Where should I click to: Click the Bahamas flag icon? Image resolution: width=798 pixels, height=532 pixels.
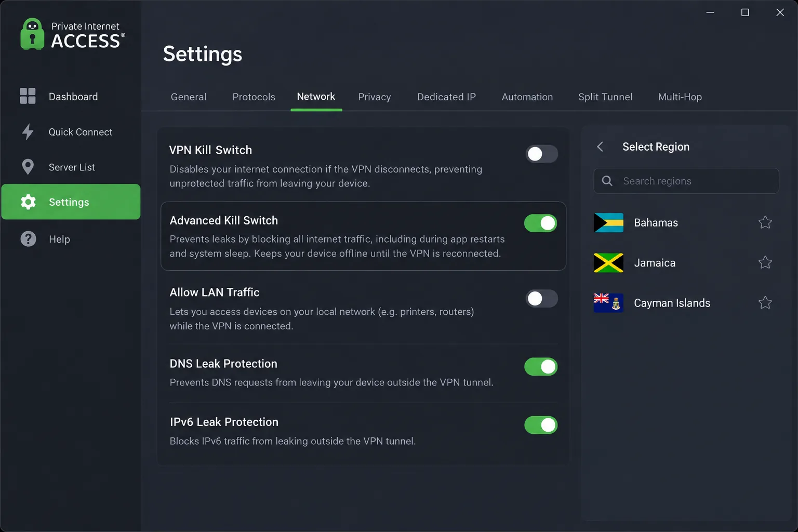[x=608, y=222]
